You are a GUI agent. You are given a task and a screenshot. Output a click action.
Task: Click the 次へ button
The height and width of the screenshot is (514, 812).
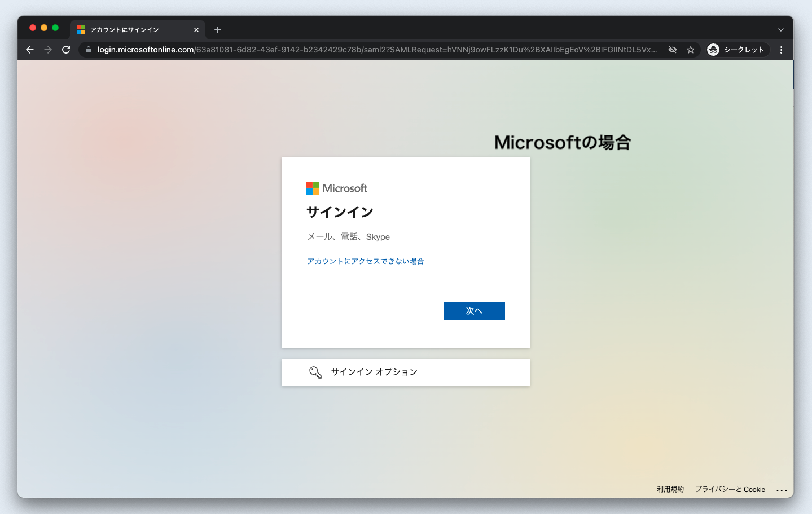pos(474,311)
